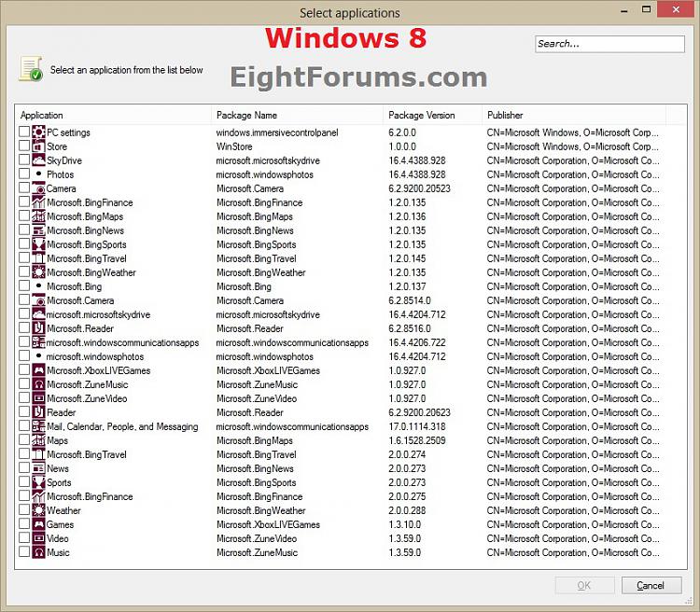700x612 pixels.
Task: Click the Microsoft.ZuneMusic headphones icon
Action: 38,384
